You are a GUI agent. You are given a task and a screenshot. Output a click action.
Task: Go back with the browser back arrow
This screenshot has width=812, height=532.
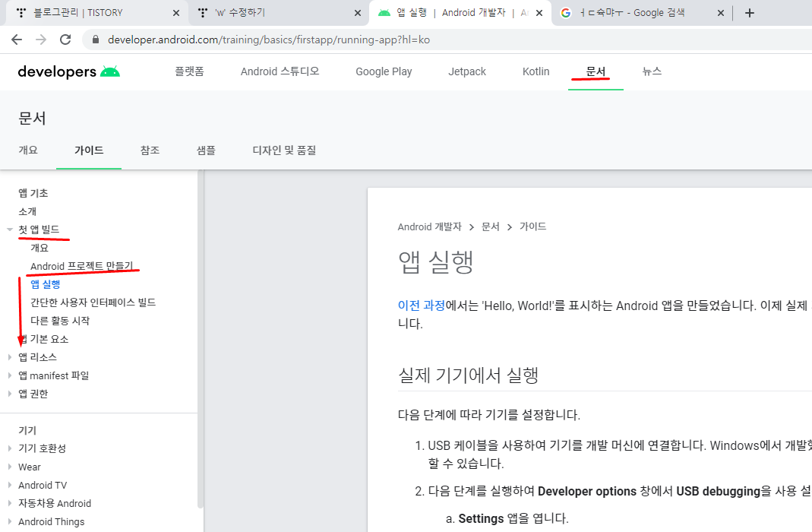click(x=17, y=40)
